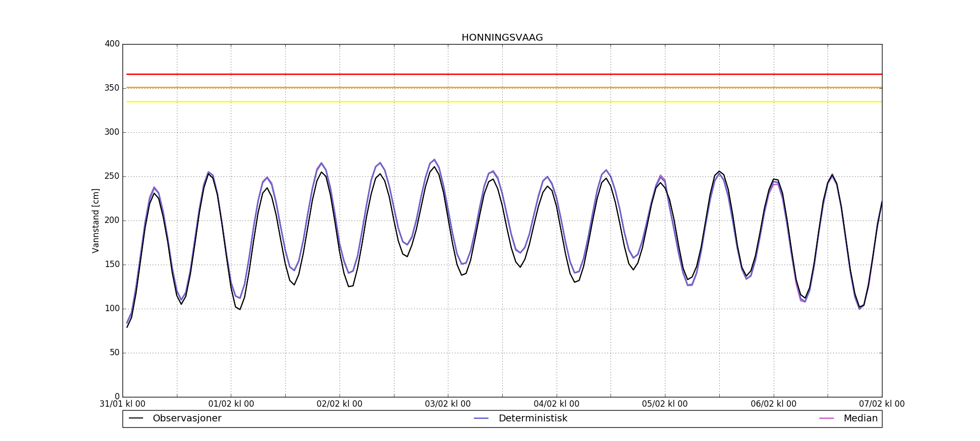The width and height of the screenshot is (980, 441).
Task: Select the 31/01 kl 00 x-axis label
Action: click(x=122, y=404)
